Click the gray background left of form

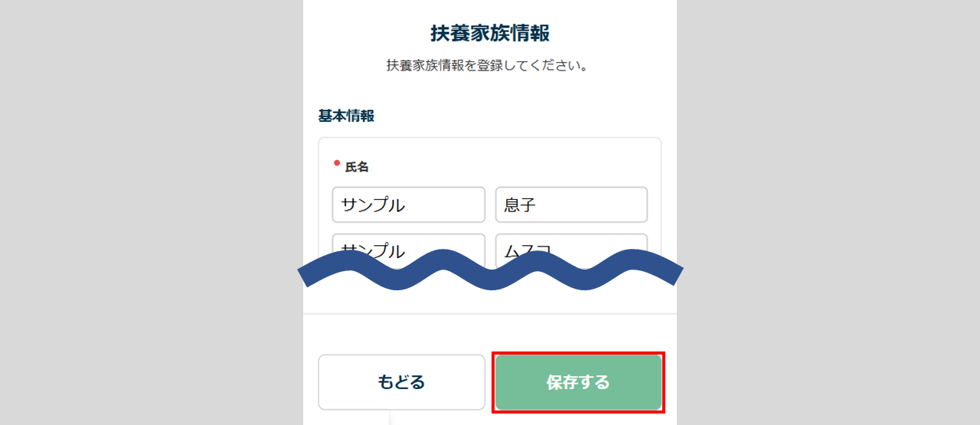[153, 214]
